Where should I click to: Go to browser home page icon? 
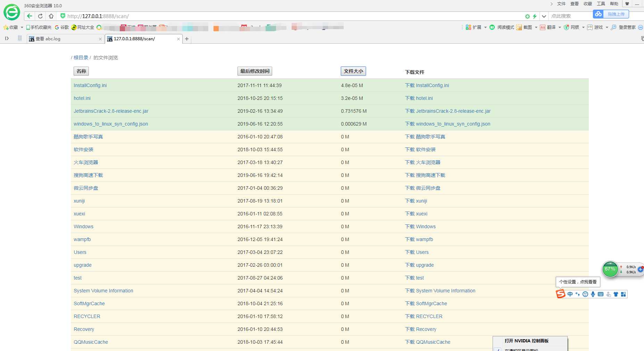click(51, 16)
